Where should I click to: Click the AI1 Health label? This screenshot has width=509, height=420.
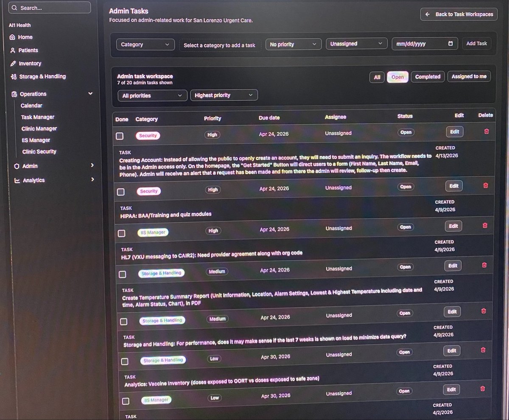[x=20, y=25]
